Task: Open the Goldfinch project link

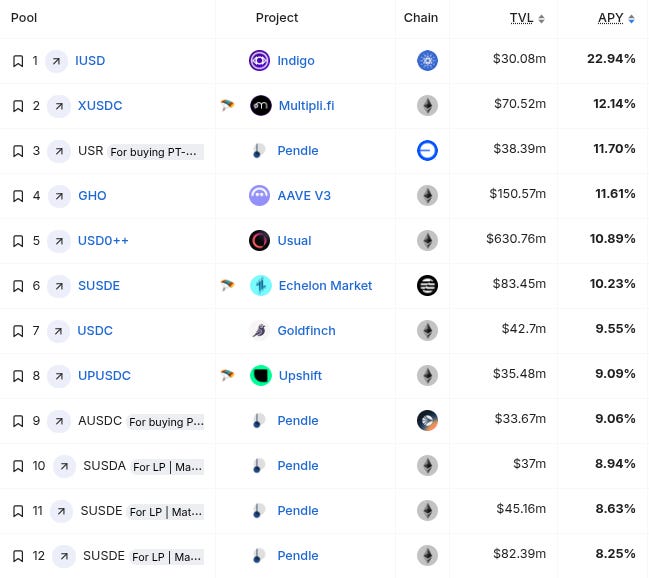Action: click(x=306, y=331)
